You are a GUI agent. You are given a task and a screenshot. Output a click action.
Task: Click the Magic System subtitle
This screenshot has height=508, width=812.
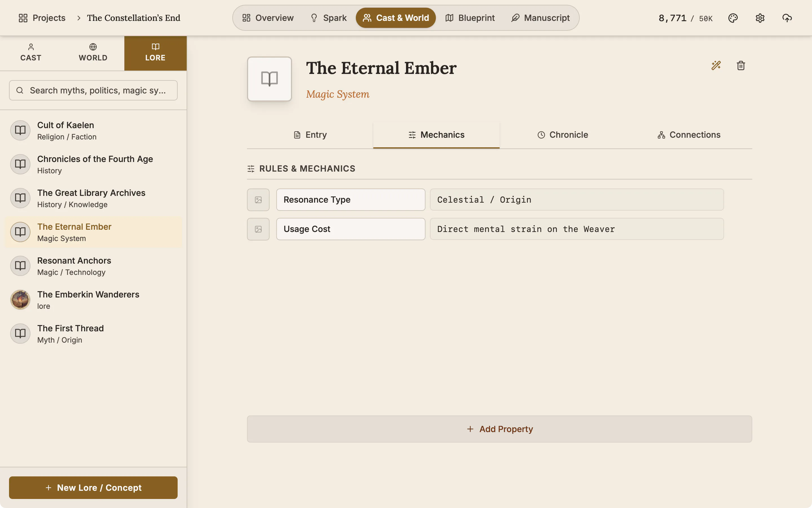(337, 95)
